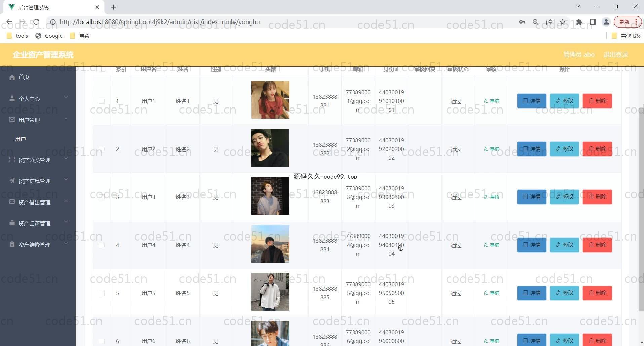Collapse the 用户管理 submenu arrow
The width and height of the screenshot is (644, 346).
tap(66, 119)
